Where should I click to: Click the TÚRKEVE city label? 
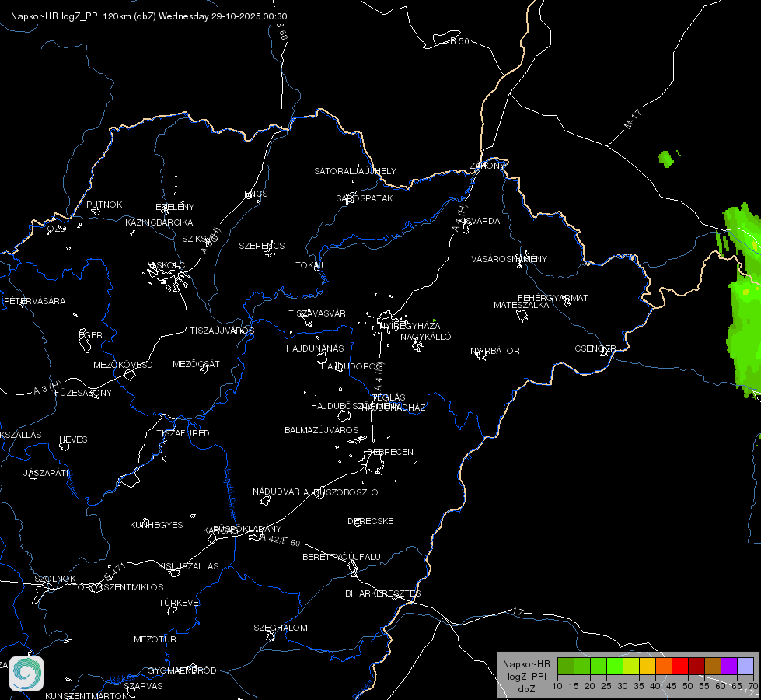(179, 602)
